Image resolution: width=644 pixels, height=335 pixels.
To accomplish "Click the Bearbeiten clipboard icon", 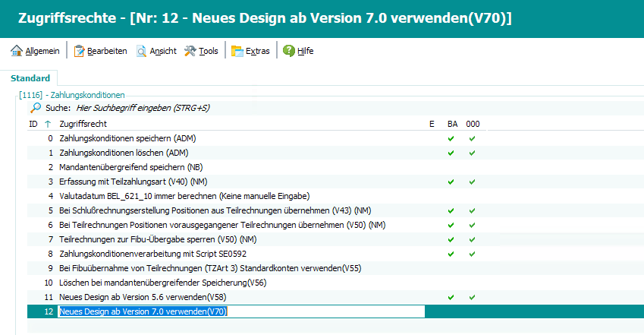I will click(79, 51).
